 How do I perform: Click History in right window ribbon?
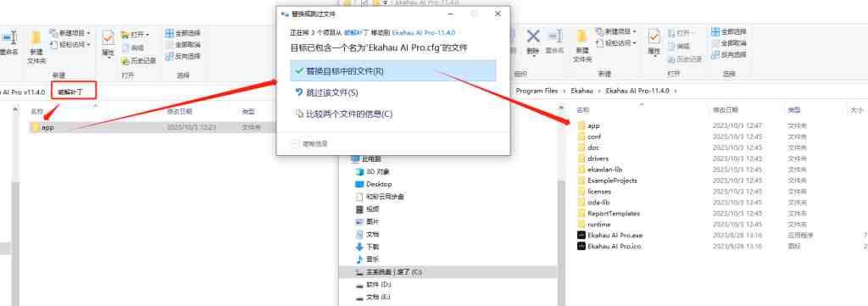pos(685,59)
